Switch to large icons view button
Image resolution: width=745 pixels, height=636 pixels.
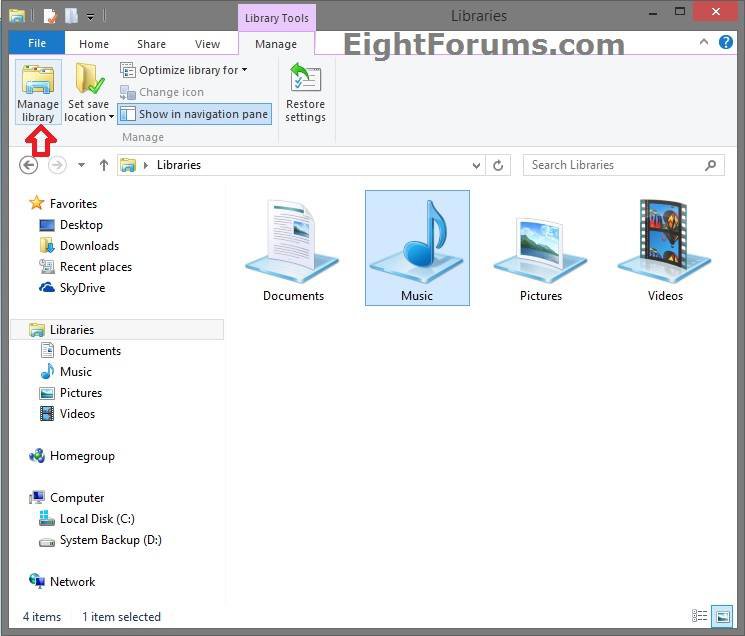pos(722,616)
